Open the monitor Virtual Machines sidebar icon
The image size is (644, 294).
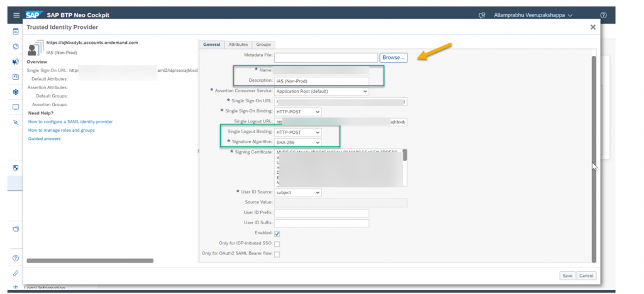[x=16, y=107]
